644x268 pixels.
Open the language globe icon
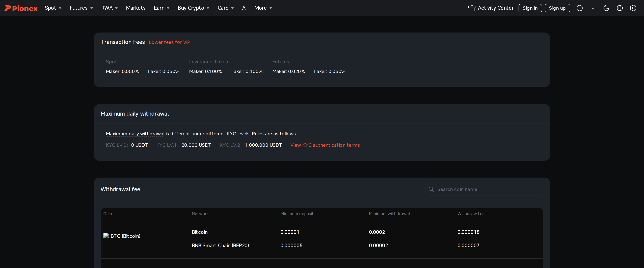coord(620,8)
